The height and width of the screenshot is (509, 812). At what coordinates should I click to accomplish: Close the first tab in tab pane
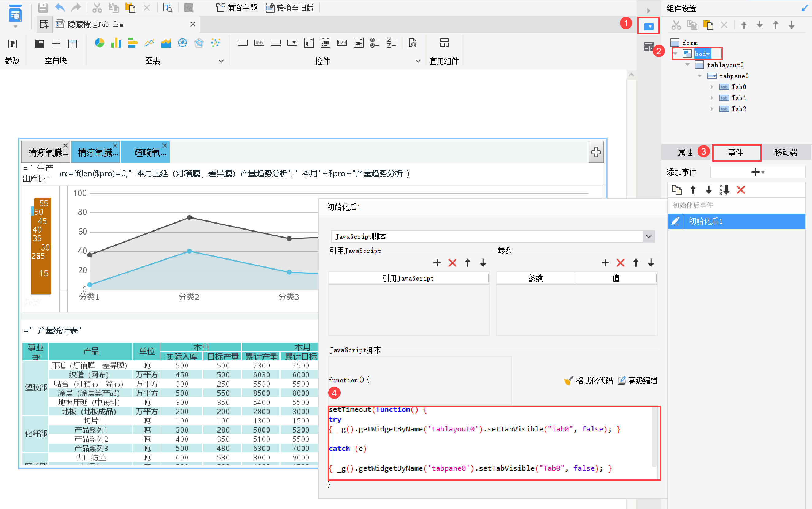(65, 145)
